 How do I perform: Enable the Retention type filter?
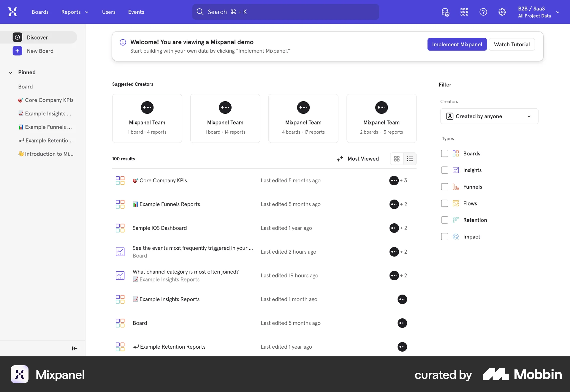tap(444, 220)
